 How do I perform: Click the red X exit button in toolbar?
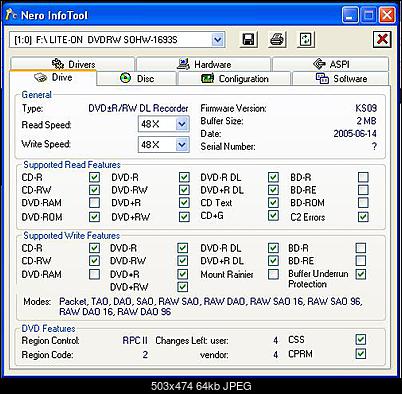click(x=382, y=40)
